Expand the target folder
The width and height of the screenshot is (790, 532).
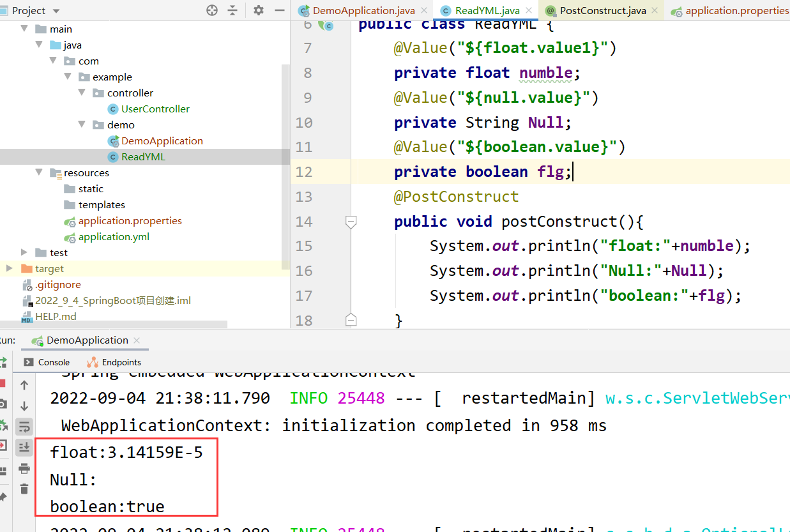click(x=10, y=268)
